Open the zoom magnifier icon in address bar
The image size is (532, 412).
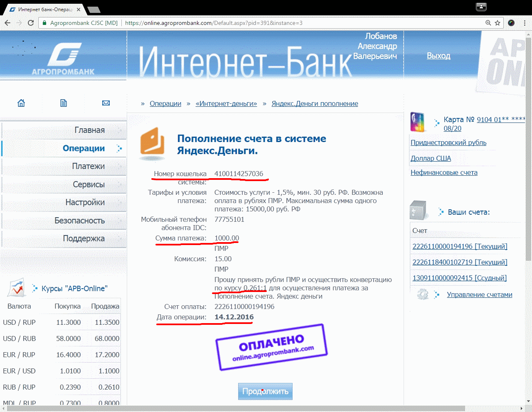[488, 23]
